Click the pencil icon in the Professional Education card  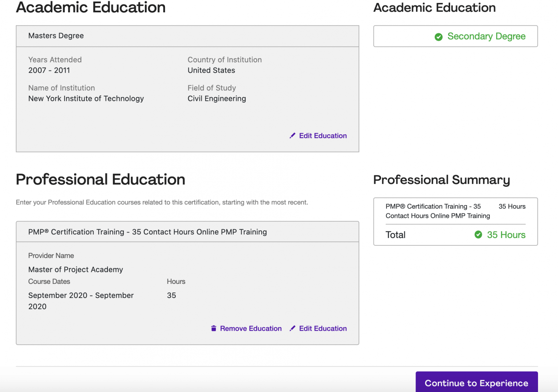click(293, 328)
